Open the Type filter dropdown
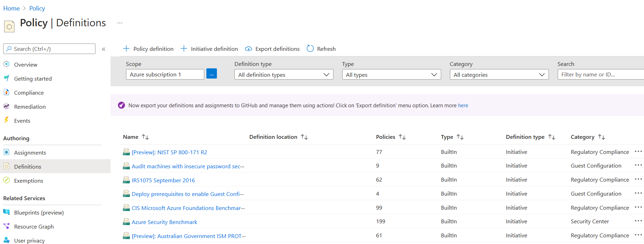Viewport: 644px width, 244px height. point(391,75)
